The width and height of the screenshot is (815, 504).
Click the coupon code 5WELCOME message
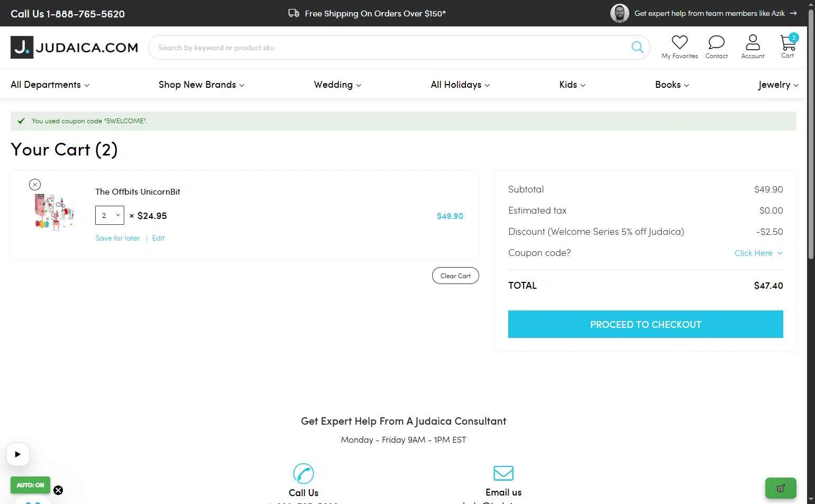89,121
